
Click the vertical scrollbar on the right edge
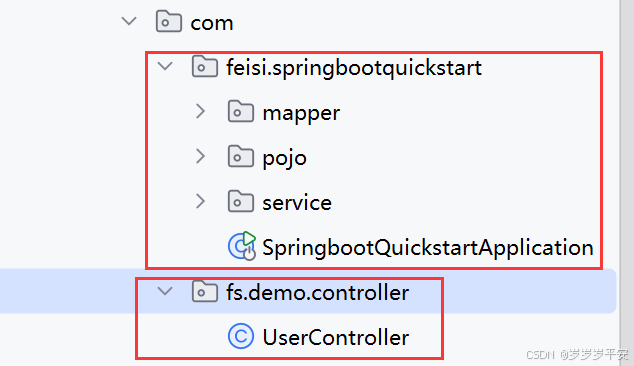point(626,183)
